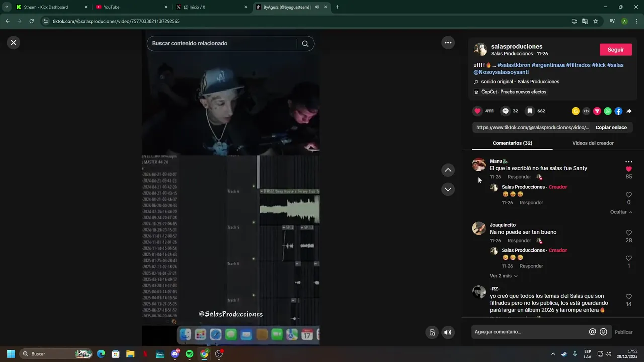Switch to Comentarios (32) tab
The width and height of the screenshot is (644, 362).
click(512, 143)
